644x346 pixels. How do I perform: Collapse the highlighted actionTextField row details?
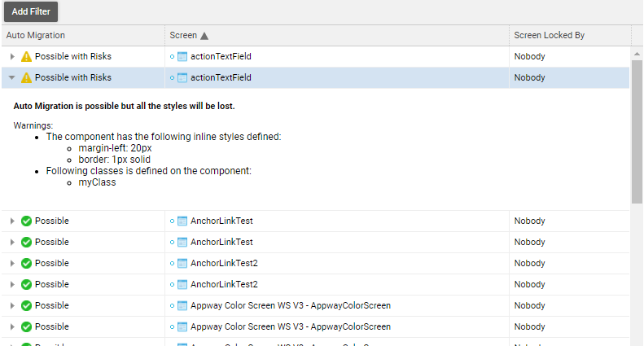12,77
